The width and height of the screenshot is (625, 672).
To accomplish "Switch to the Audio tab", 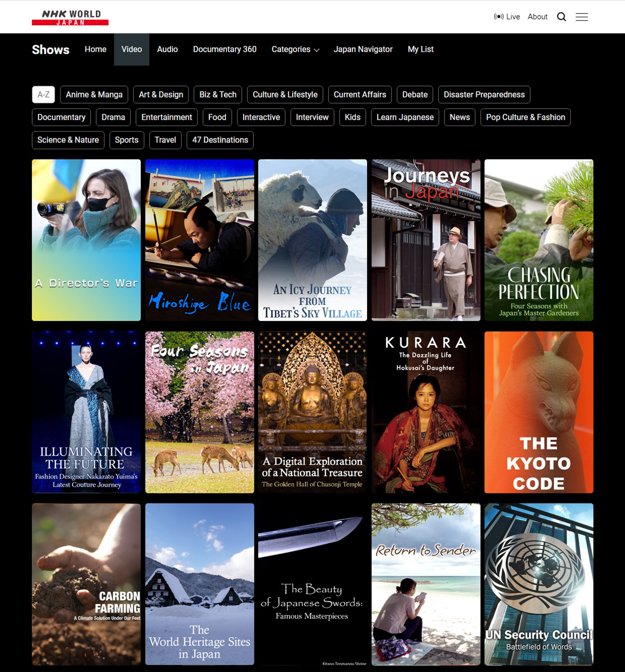I will [x=167, y=49].
